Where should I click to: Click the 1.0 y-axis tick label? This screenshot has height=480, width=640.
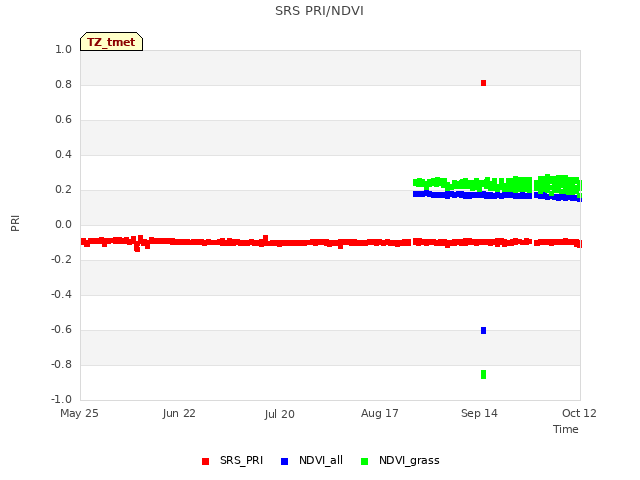(x=63, y=49)
